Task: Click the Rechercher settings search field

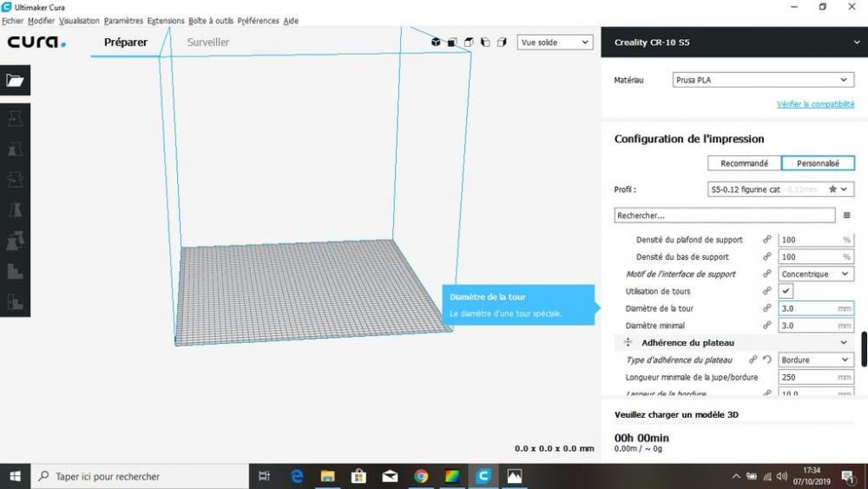Action: pyautogui.click(x=725, y=215)
